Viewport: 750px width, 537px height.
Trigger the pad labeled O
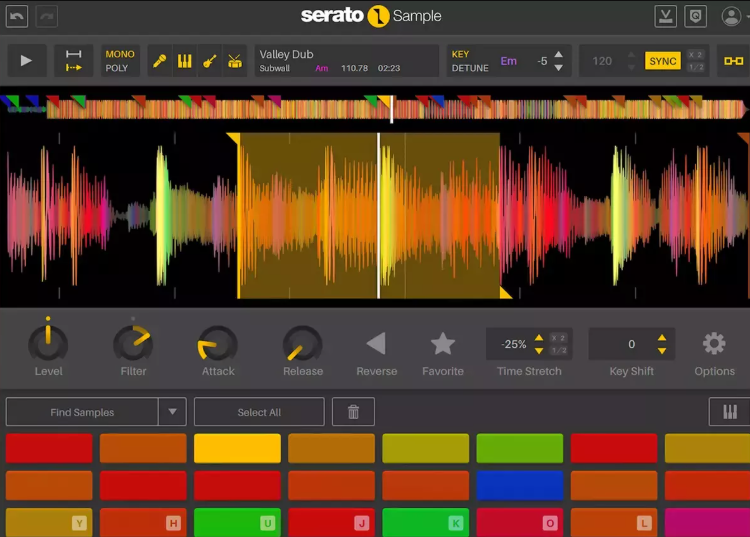point(519,522)
